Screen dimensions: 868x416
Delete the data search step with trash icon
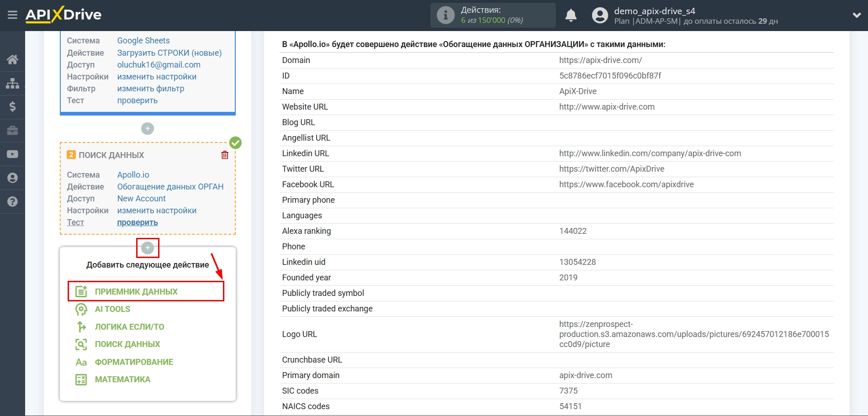coord(225,155)
